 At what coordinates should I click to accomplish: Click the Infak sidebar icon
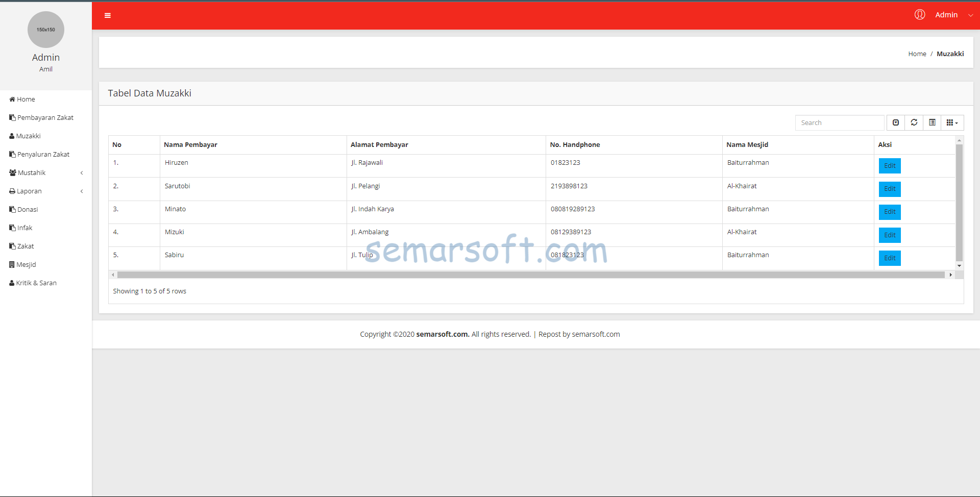(x=11, y=228)
